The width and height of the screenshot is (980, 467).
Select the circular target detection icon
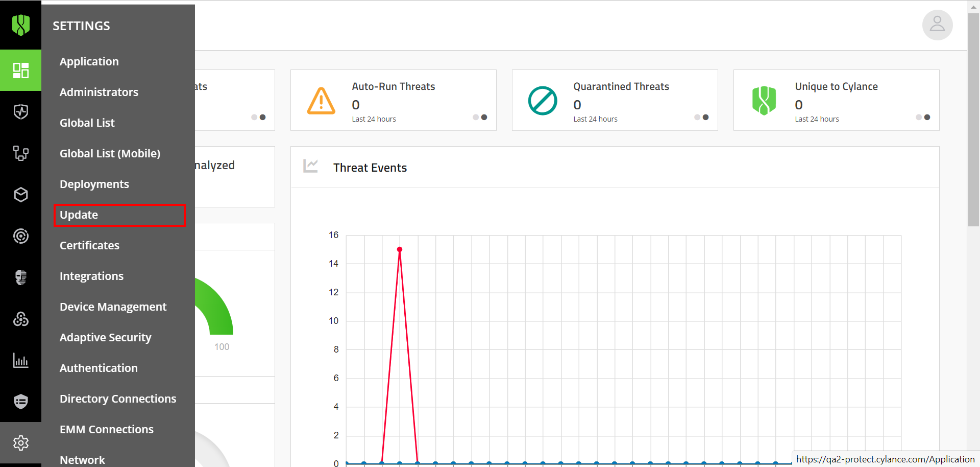(21, 236)
